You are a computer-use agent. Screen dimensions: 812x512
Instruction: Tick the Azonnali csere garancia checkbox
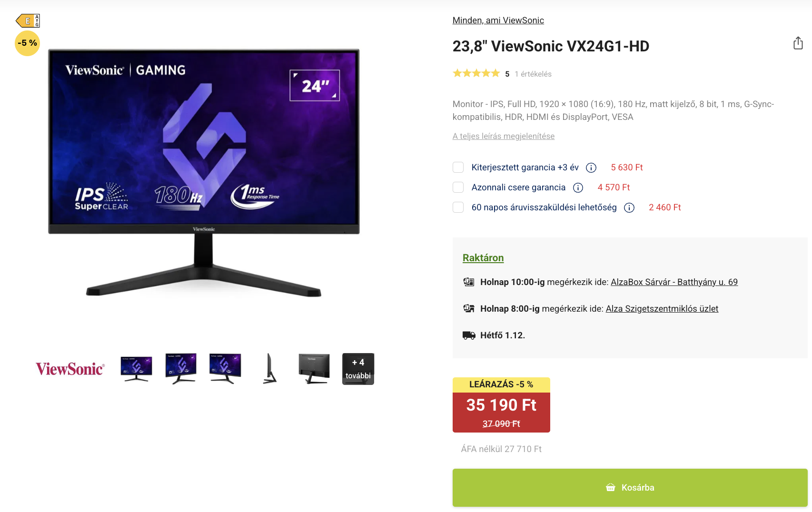pos(458,187)
